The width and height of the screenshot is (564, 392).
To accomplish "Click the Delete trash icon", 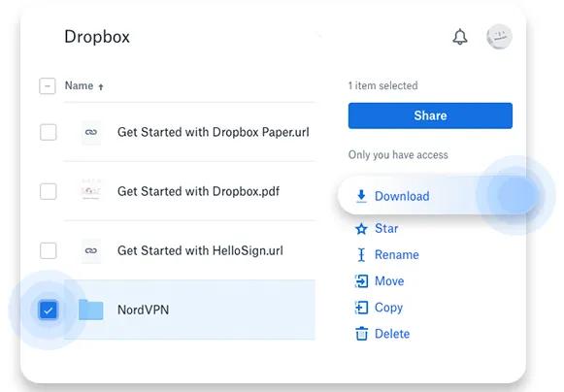I will pyautogui.click(x=361, y=334).
